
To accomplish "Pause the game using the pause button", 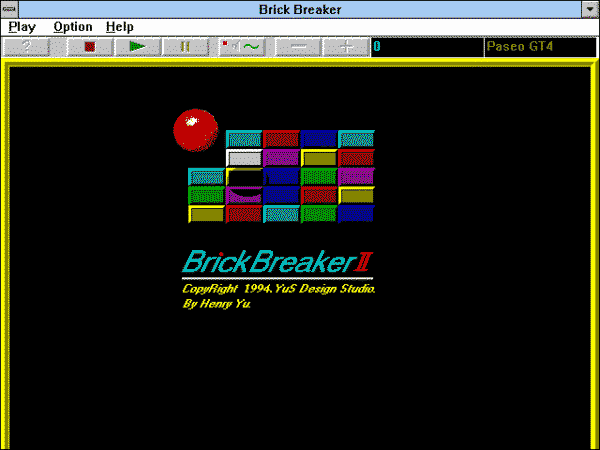I will point(185,46).
